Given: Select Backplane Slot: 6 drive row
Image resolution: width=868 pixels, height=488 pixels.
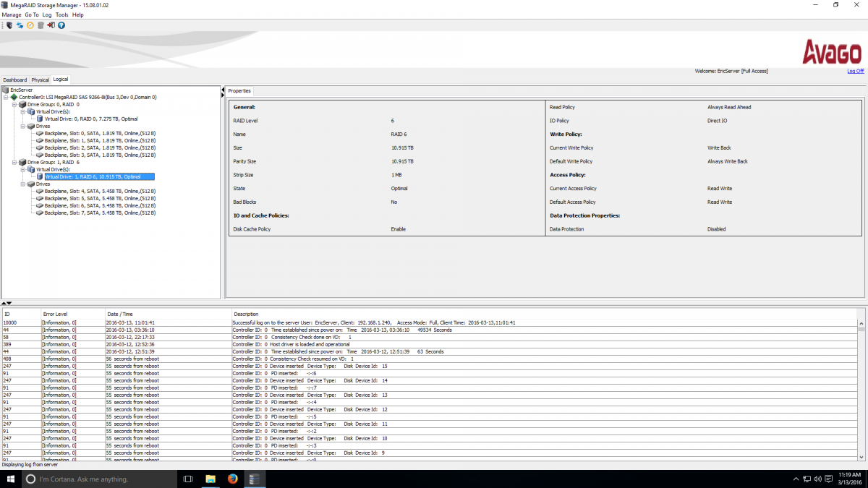Looking at the screenshot, I should click(100, 205).
